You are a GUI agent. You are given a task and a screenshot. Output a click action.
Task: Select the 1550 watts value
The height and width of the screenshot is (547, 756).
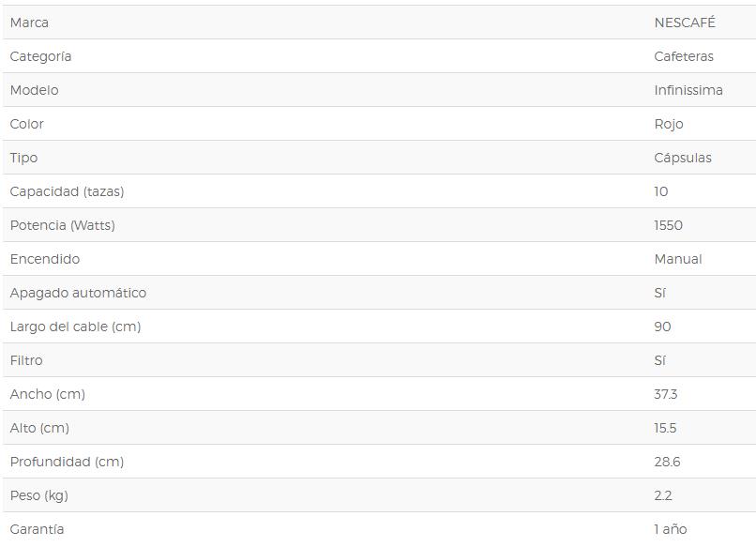pos(668,225)
